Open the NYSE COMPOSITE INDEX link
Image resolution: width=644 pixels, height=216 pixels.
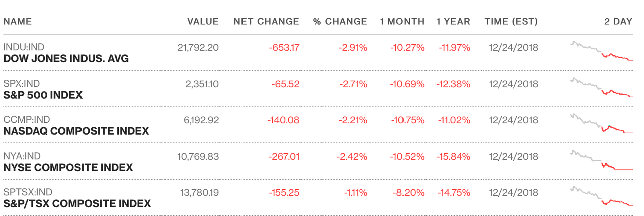pos(68,168)
